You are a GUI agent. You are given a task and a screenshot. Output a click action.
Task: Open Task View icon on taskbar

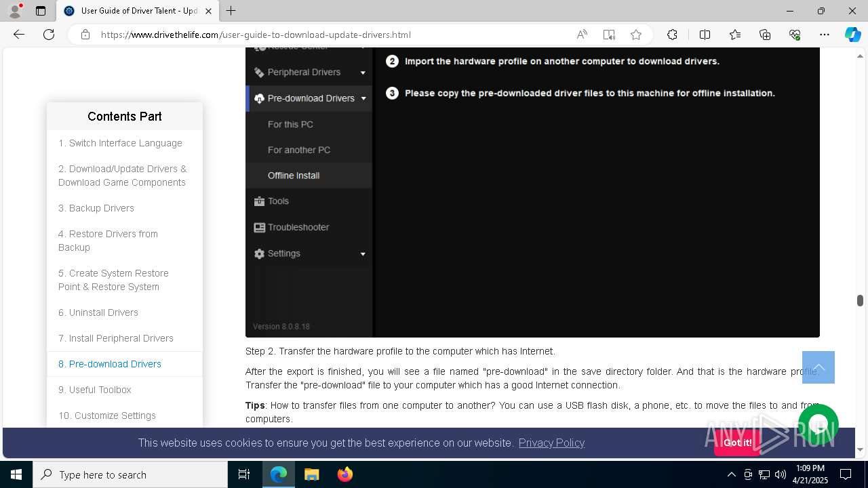click(244, 474)
